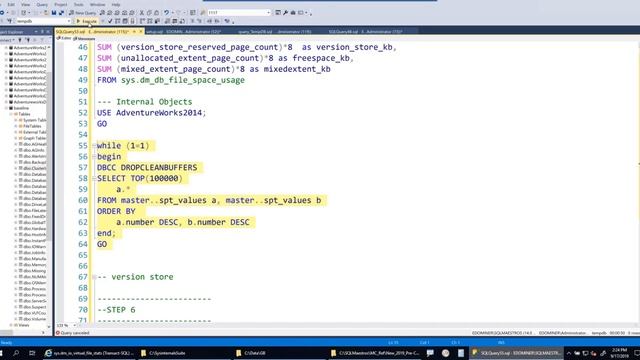Select the dbo.JobInfo table in Object Explorer
The image size is (640, 360).
pos(34,253)
